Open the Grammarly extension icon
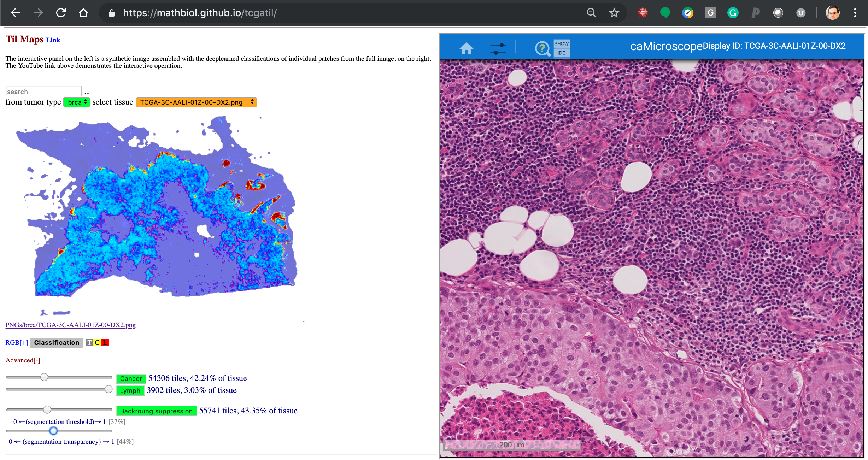Screen dimensions: 868x460 click(x=733, y=13)
